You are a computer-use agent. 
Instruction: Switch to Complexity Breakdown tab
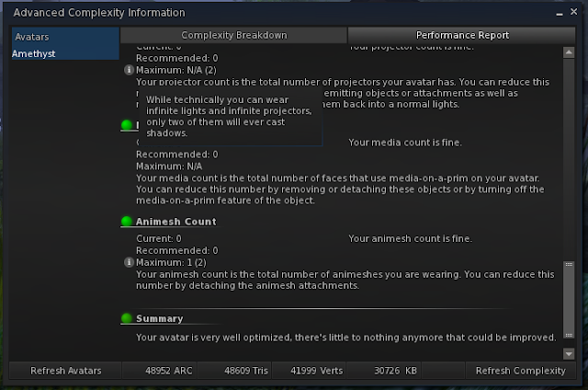[x=234, y=35]
